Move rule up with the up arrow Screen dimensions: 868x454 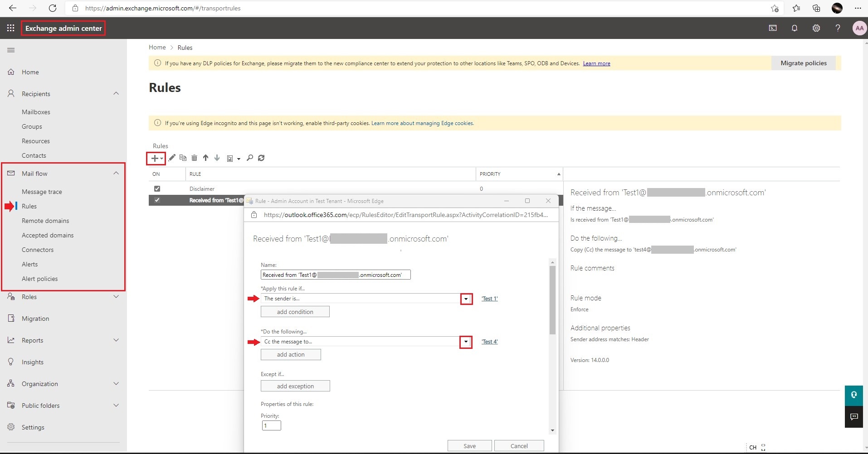pos(205,158)
